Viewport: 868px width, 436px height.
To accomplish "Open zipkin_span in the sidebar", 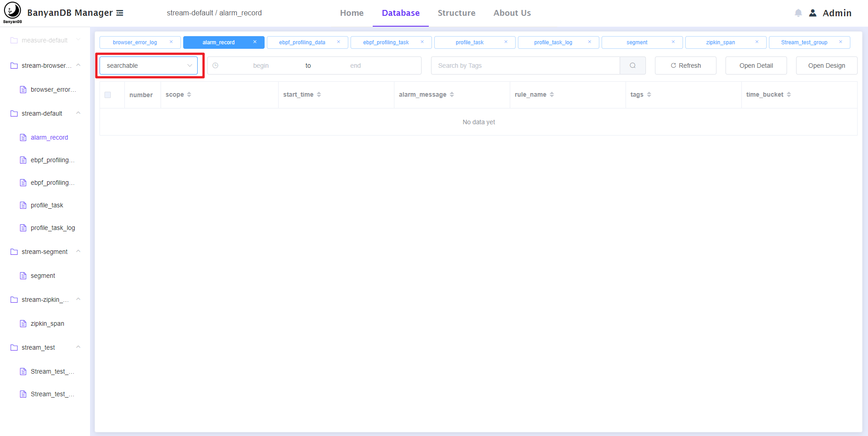I will (47, 323).
